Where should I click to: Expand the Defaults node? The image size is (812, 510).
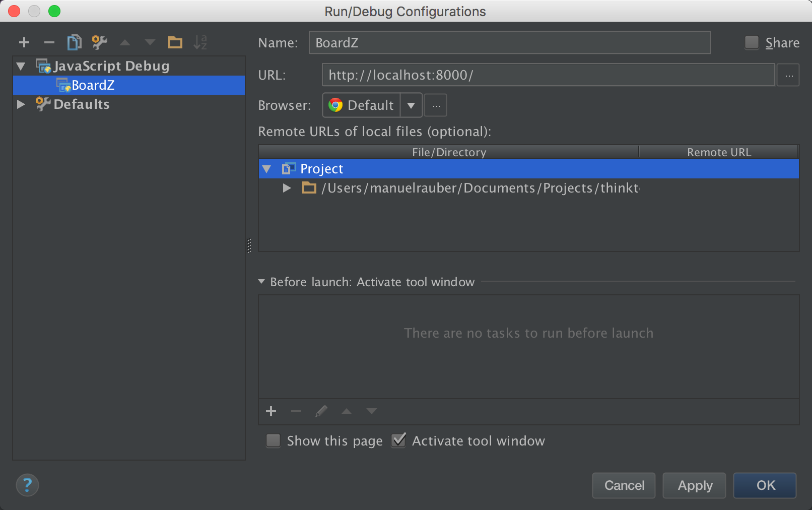pos(20,104)
